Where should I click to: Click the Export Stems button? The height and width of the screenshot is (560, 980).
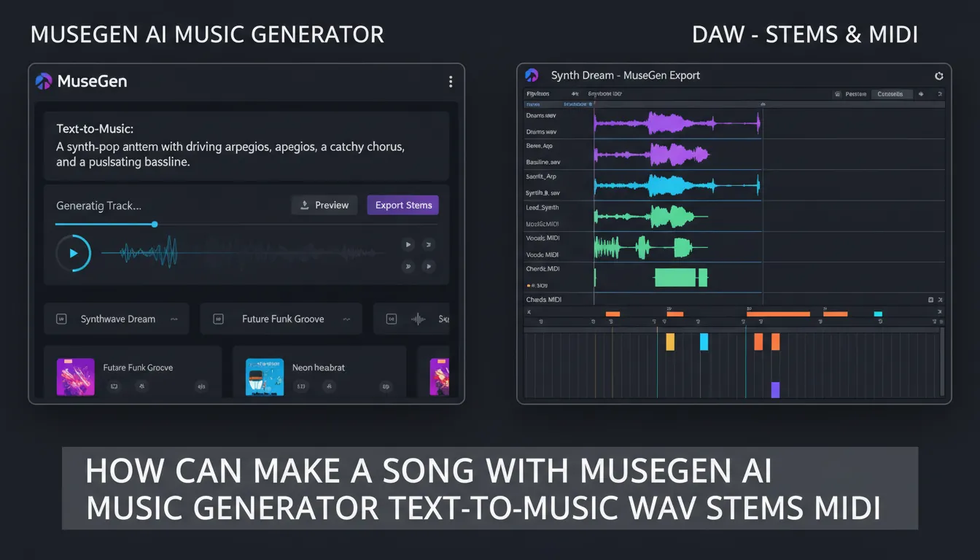403,205
